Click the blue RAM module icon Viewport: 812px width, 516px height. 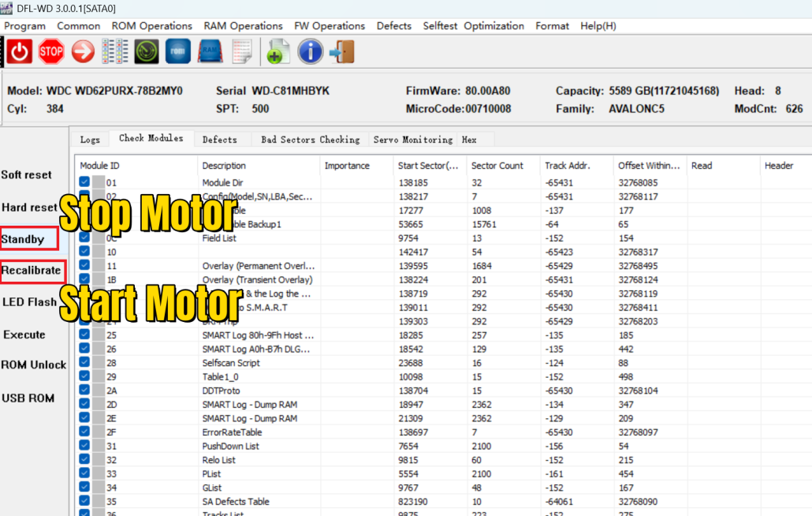pyautogui.click(x=210, y=51)
